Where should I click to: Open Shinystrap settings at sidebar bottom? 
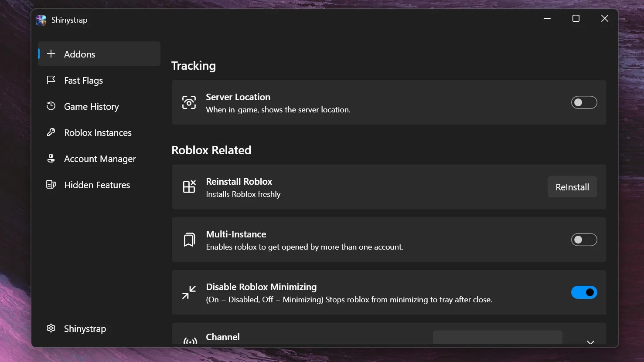[x=99, y=328]
